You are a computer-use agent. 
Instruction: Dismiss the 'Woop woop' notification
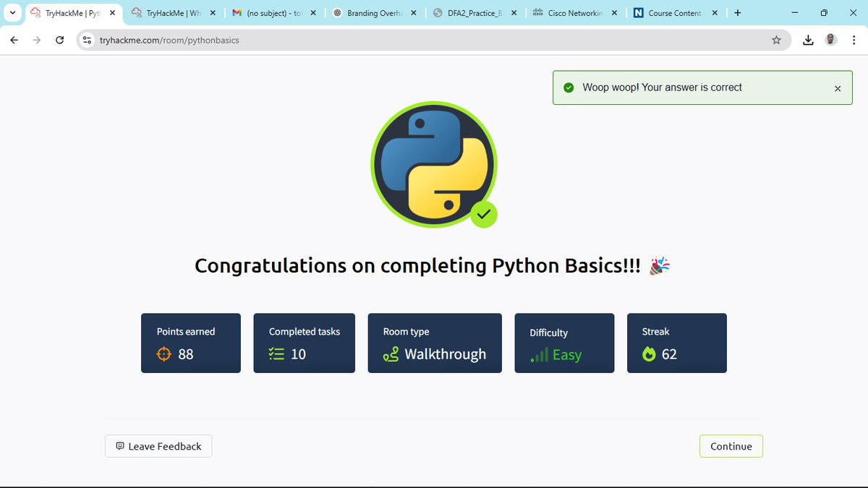838,88
